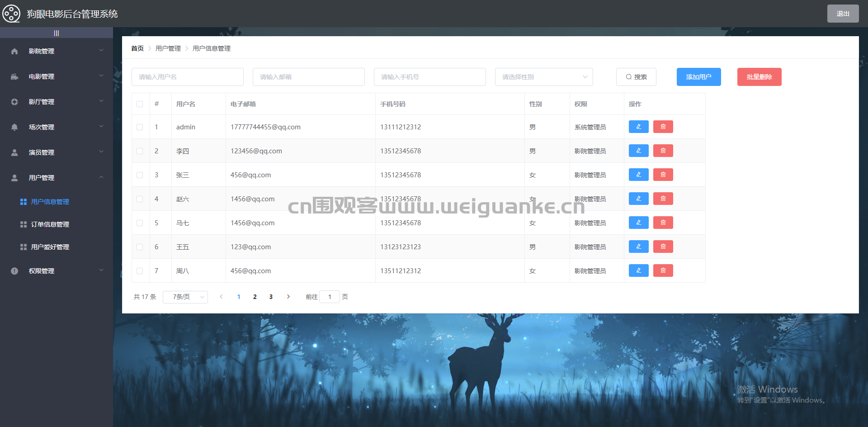Click the home icon beside 影院管理
Image resolution: width=868 pixels, height=427 pixels.
(14, 51)
